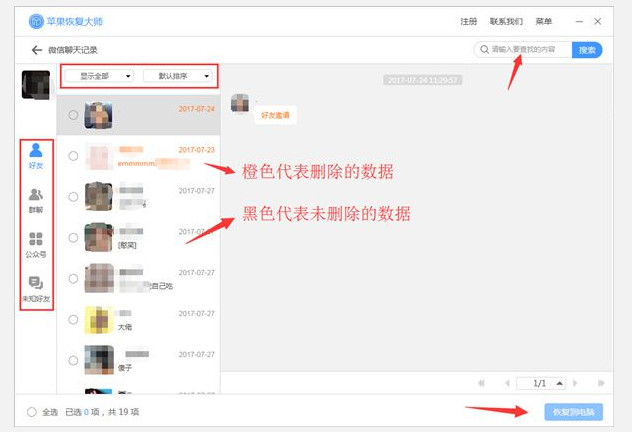Open the yellow avatar 大佬 conversation

(x=98, y=320)
